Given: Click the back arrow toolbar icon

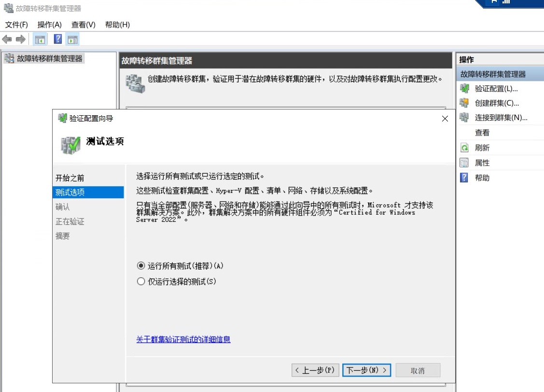Looking at the screenshot, I should click(x=7, y=39).
